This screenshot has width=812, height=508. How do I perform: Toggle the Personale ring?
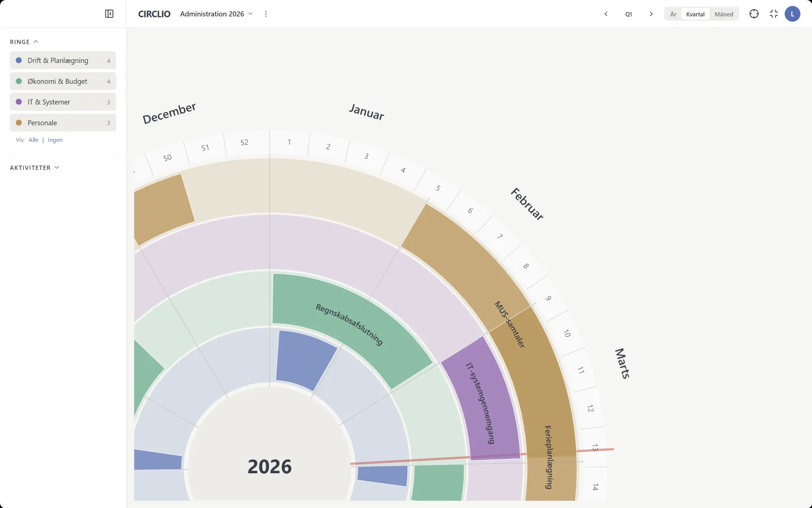click(63, 123)
